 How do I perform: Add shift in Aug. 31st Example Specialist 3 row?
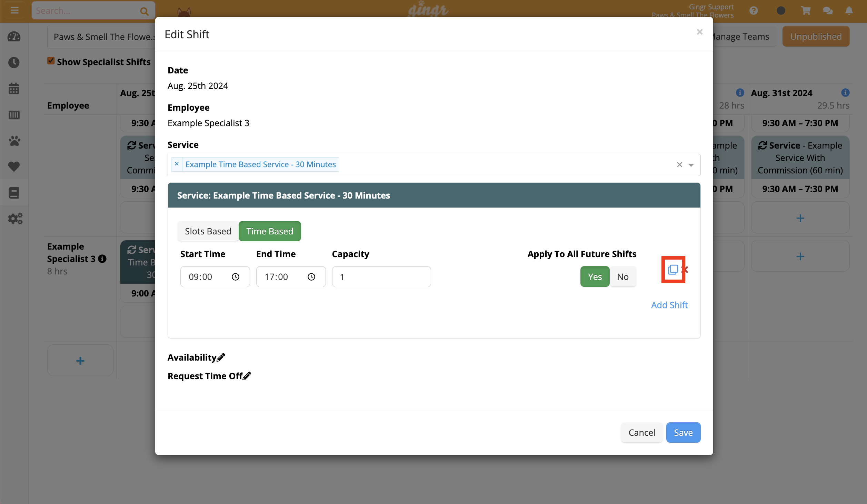pos(800,256)
